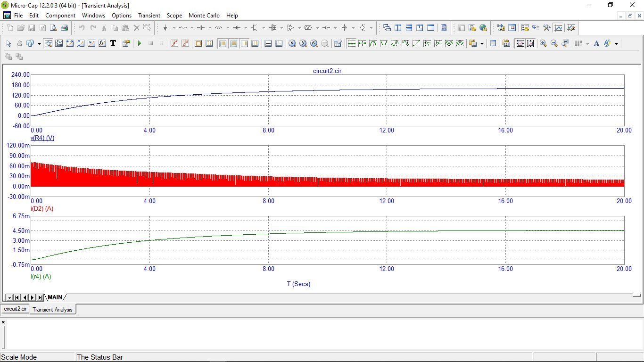The image size is (644, 362).
Task: Click the Run analysis green play button
Action: pyautogui.click(x=140, y=43)
